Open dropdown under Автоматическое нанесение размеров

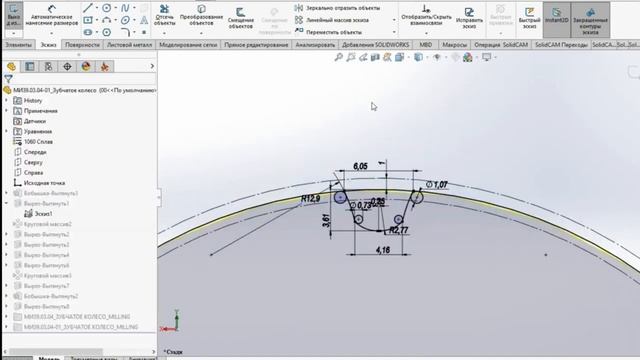(51, 33)
